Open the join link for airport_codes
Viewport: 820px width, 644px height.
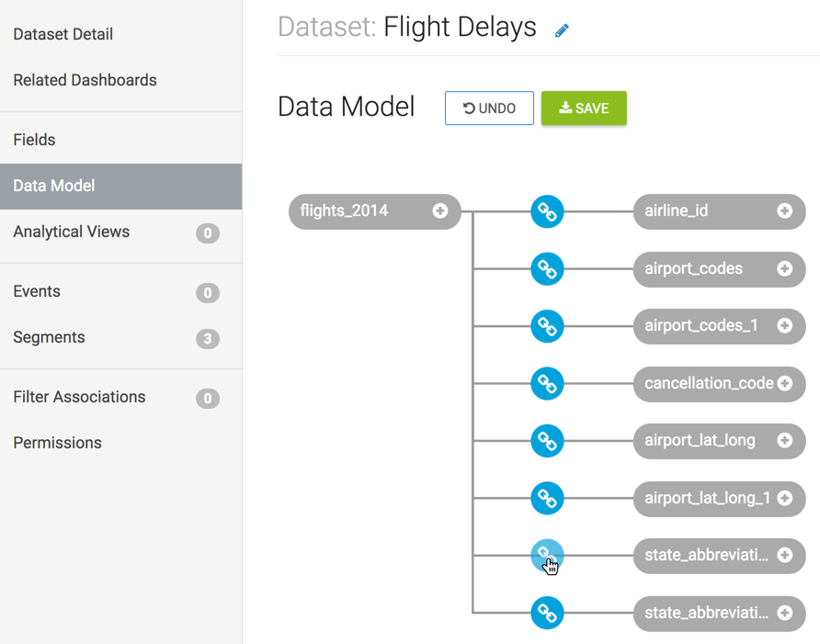point(547,269)
